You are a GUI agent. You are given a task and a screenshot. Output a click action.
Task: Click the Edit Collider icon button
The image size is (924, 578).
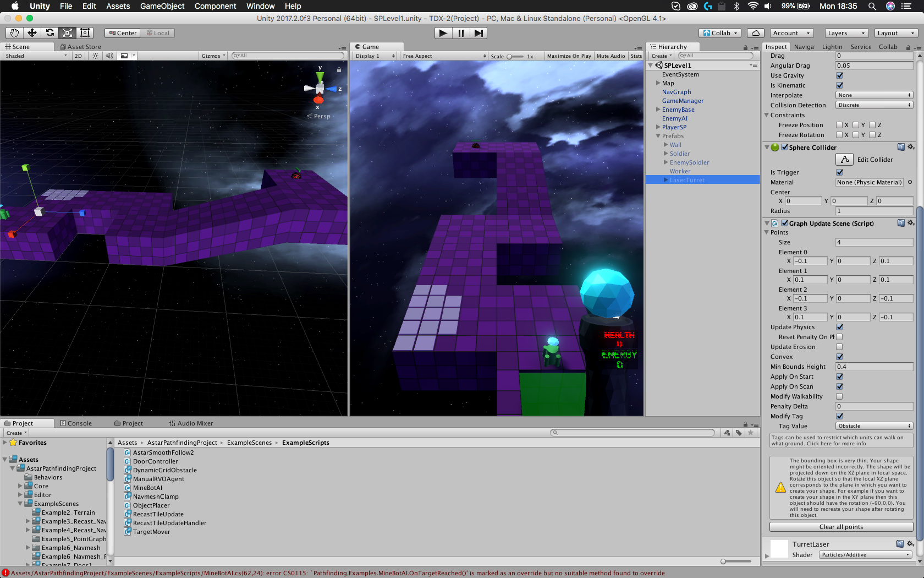pyautogui.click(x=844, y=160)
